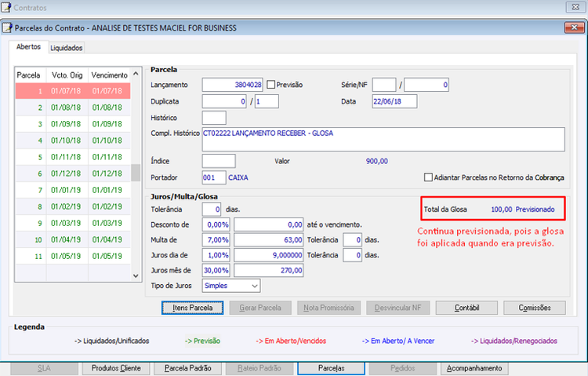Click the Tolerância dias field under Juros/Multa/Glosa
588x376 pixels.
[212, 210]
